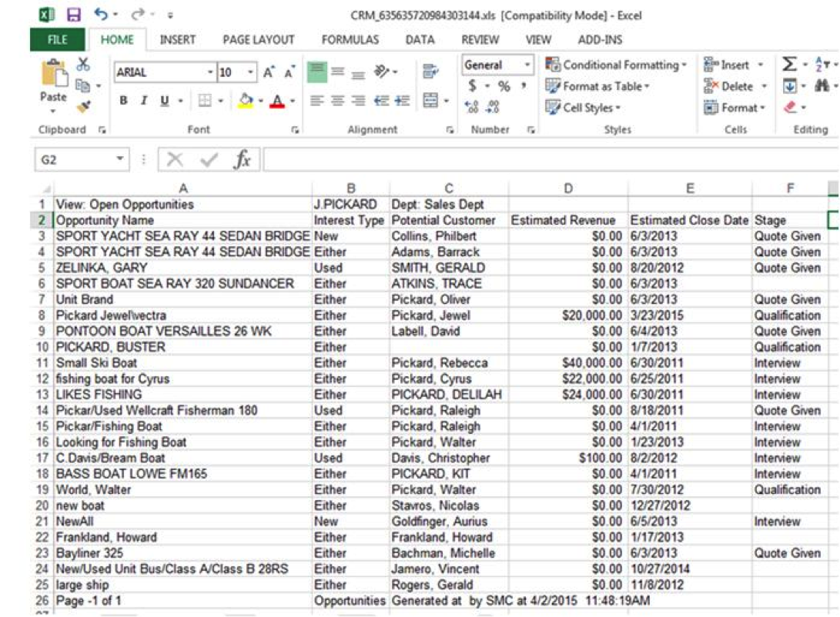Click the Cut scissors icon
Viewport: 840px width, 617px height.
point(83,65)
